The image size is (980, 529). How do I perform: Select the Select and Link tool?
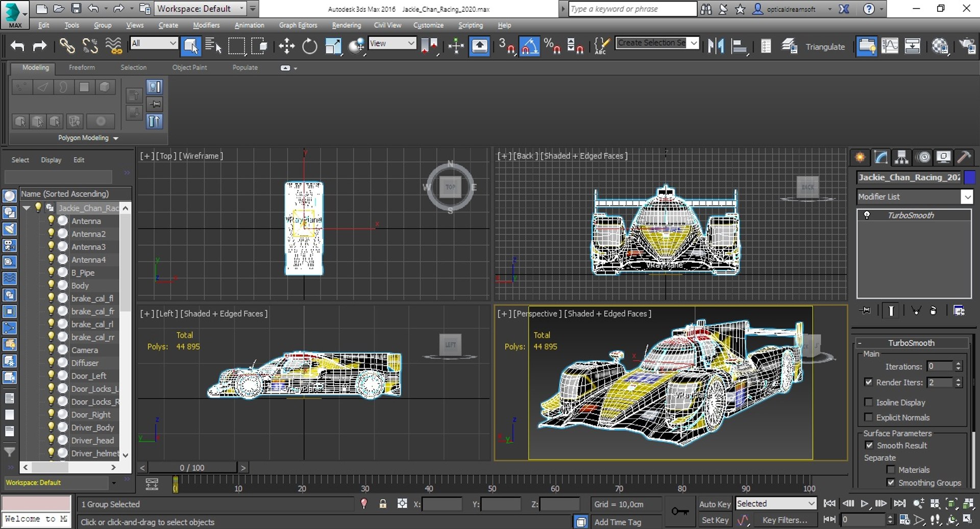(67, 46)
